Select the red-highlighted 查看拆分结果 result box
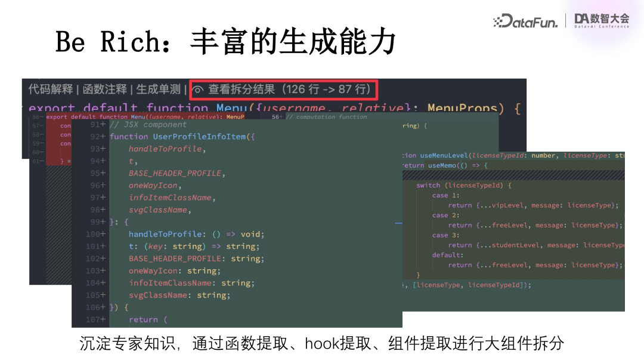 (x=283, y=90)
